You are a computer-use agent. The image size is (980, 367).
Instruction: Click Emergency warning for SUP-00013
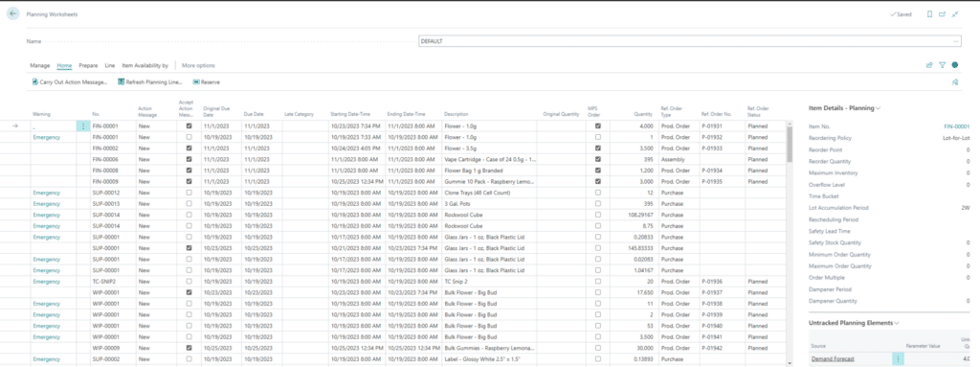click(46, 203)
